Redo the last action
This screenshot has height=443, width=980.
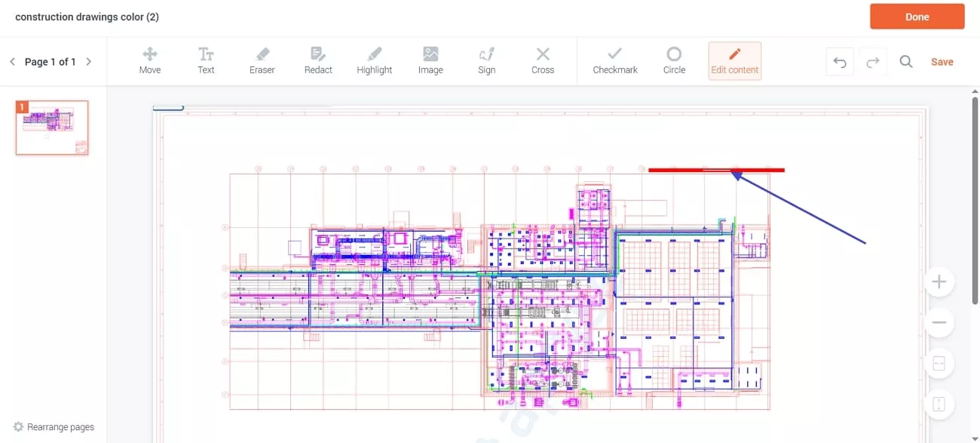click(x=873, y=62)
